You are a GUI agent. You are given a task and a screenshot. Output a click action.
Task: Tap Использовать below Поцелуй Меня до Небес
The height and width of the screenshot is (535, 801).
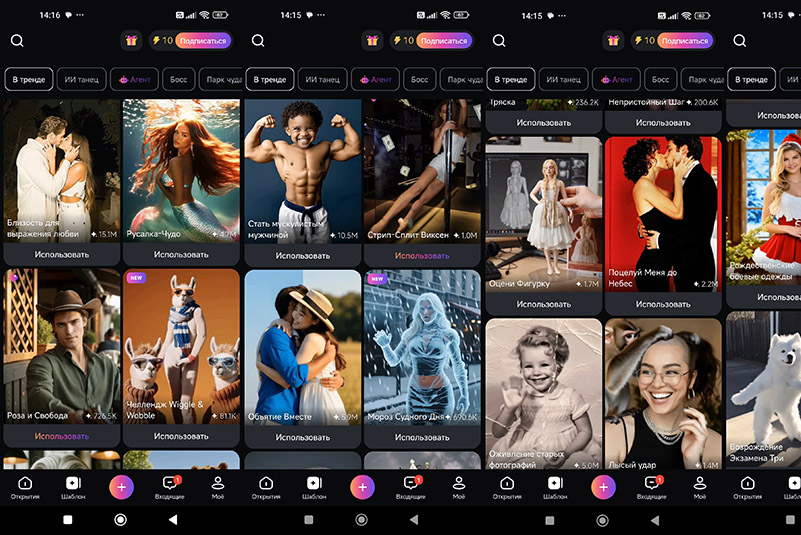[662, 303]
